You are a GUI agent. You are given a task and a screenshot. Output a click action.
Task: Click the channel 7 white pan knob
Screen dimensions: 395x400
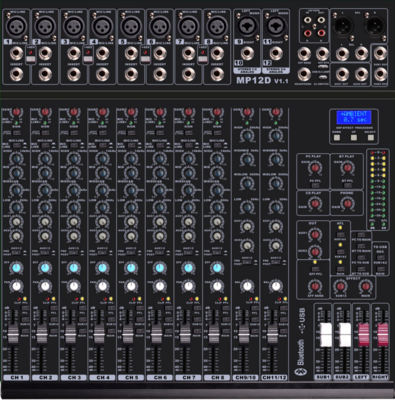click(x=188, y=286)
